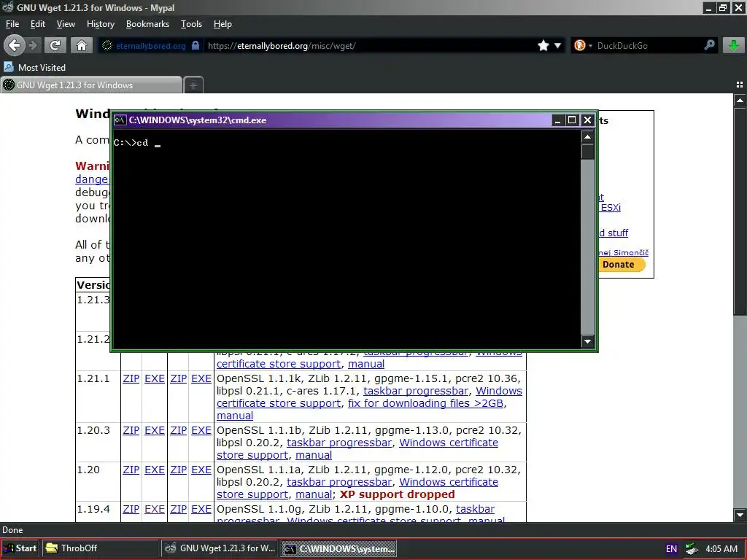Go back with the browser Back arrow
This screenshot has height=560, width=747.
(15, 45)
